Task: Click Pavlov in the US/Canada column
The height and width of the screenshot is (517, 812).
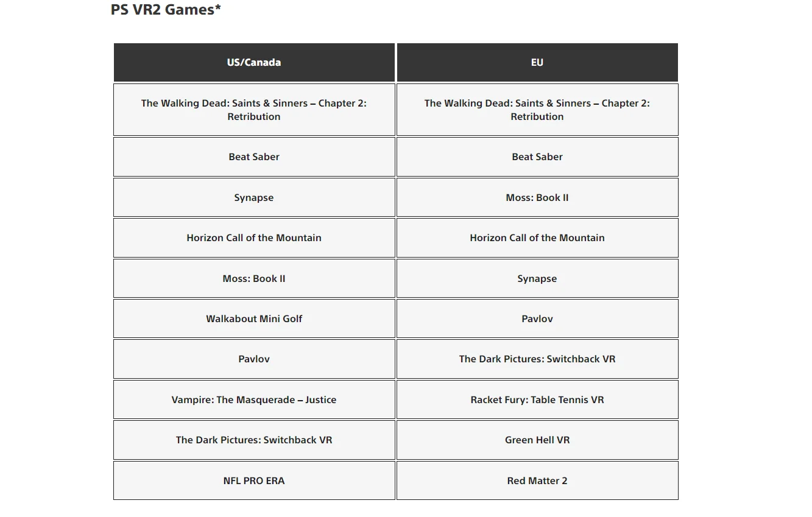Action: coord(254,359)
